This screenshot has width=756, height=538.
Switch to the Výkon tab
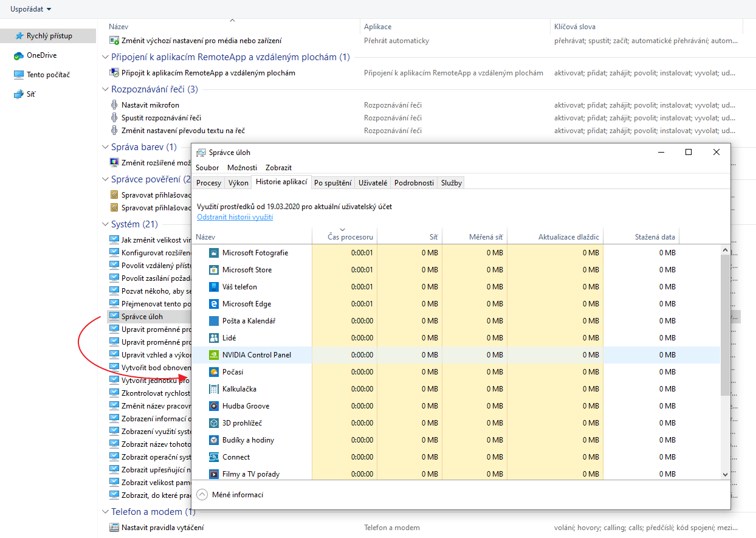pos(238,183)
